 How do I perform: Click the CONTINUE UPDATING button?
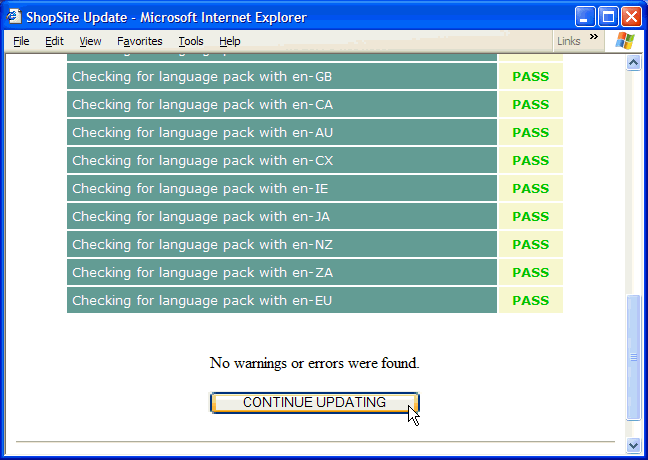(314, 402)
